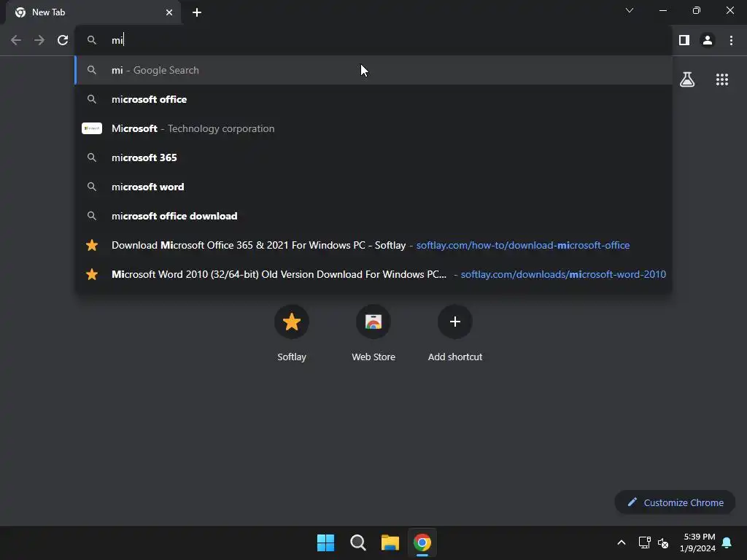Choose "microsoft 365" suggestion
Viewport: 747px width, 560px height.
coord(373,157)
